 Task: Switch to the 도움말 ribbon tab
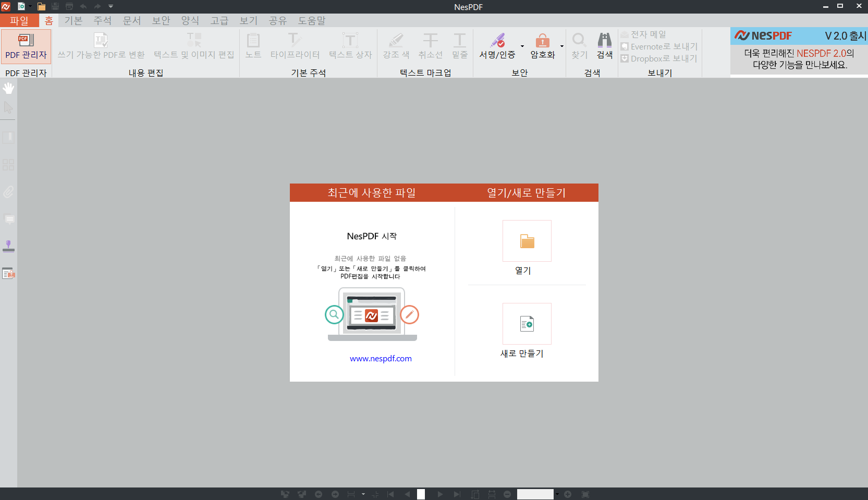[312, 20]
